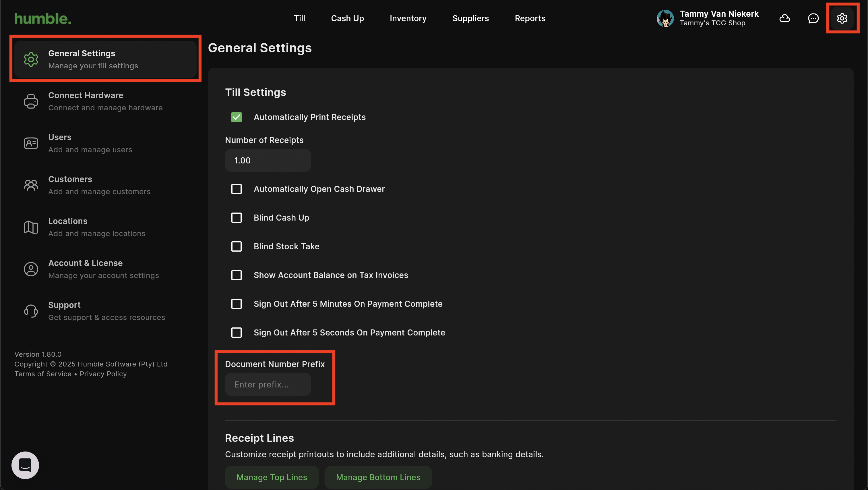Focus the Document Number Prefix field
The height and width of the screenshot is (490, 868).
[268, 384]
